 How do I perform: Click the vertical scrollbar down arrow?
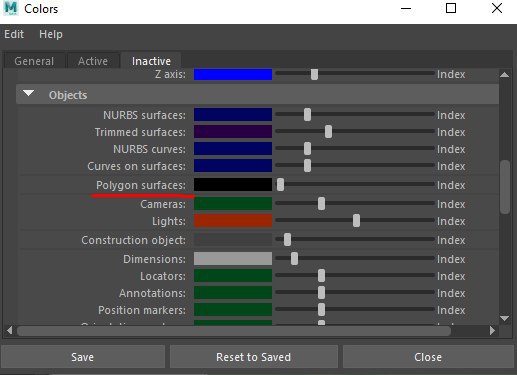(505, 318)
